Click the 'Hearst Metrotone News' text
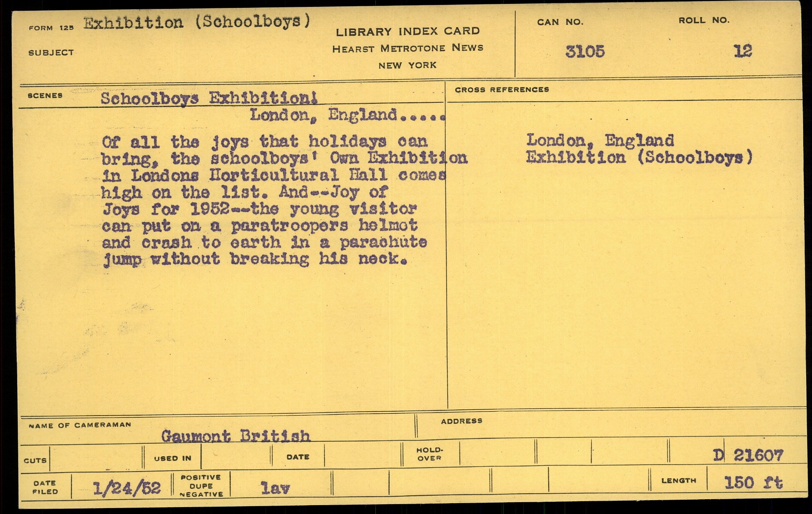 click(x=407, y=48)
